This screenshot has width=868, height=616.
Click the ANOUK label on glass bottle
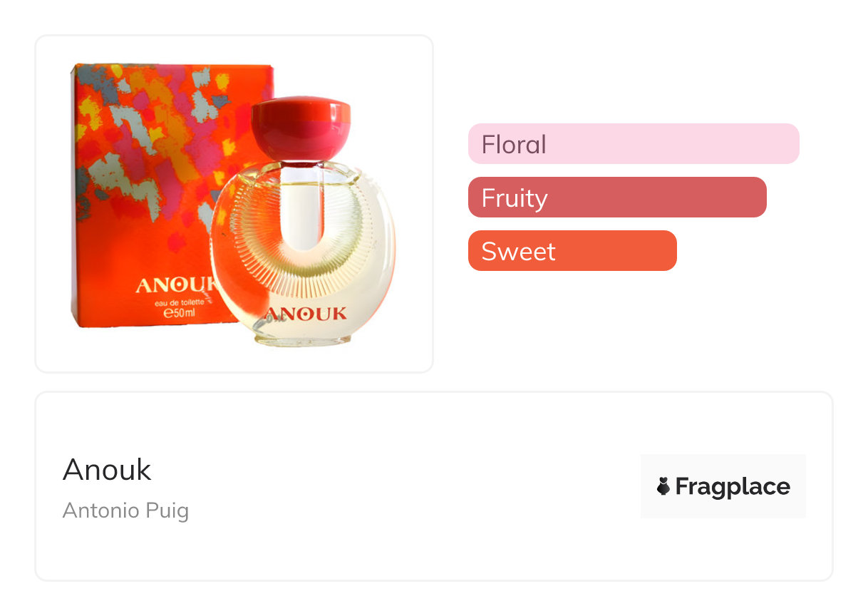[306, 314]
